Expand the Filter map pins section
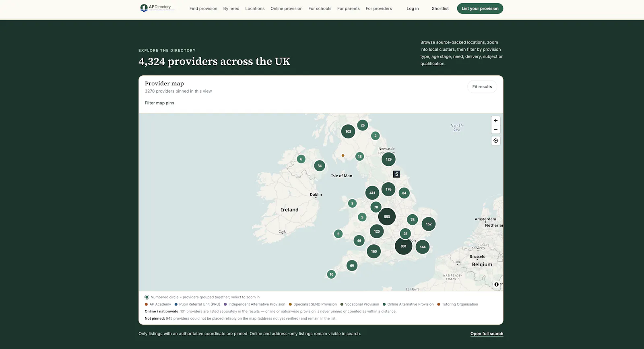 (x=159, y=103)
